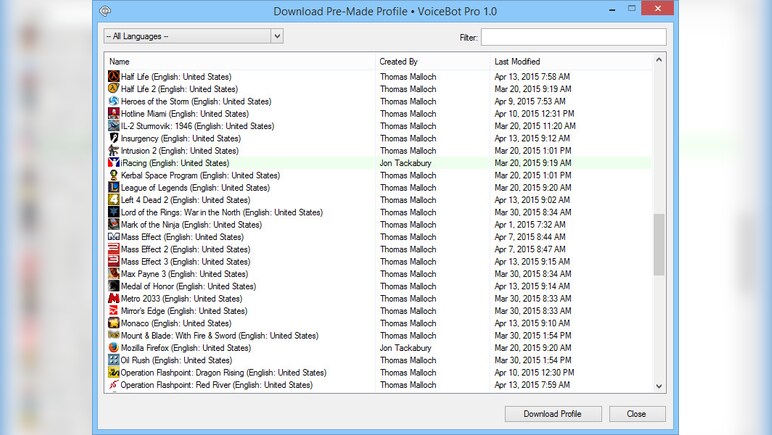Viewport: 772px width, 435px height.
Task: Select 'Kerbal Space Program (English: United States)' text
Action: 200,175
